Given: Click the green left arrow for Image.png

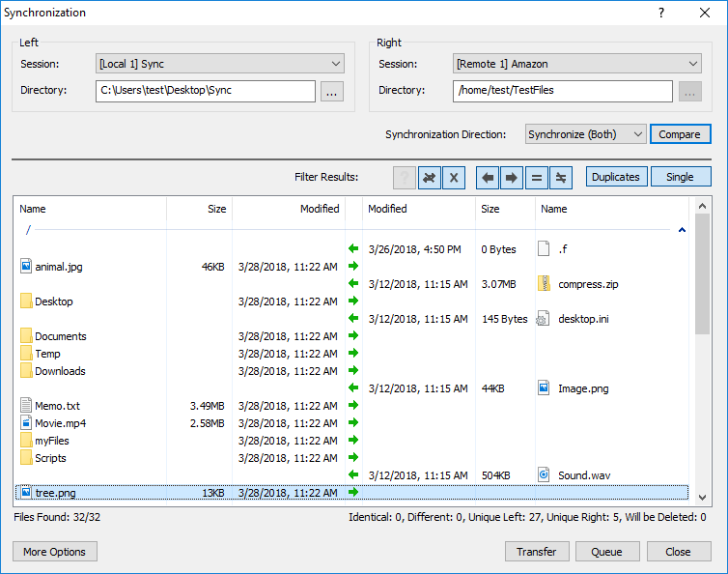Looking at the screenshot, I should point(353,387).
